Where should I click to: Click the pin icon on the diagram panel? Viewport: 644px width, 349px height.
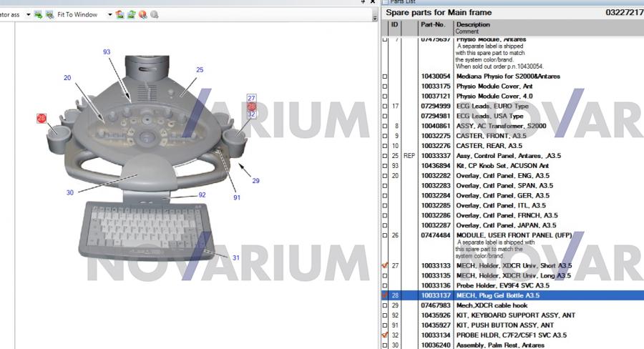(x=363, y=3)
